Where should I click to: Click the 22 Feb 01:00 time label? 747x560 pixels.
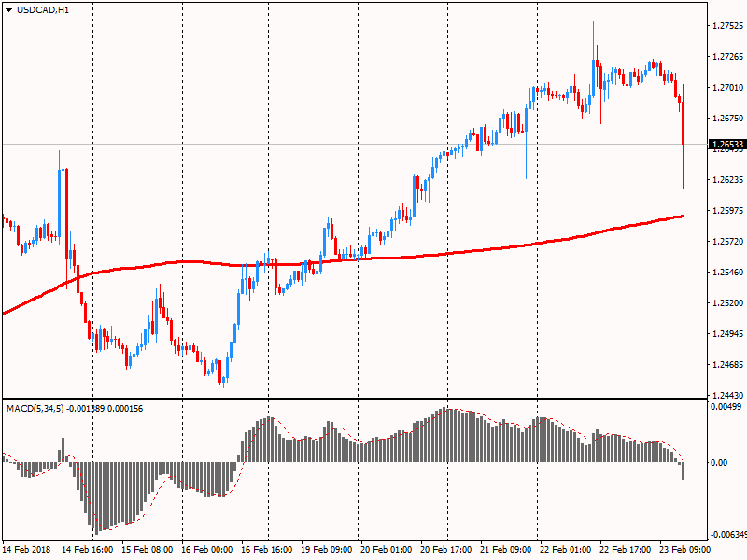(565, 550)
